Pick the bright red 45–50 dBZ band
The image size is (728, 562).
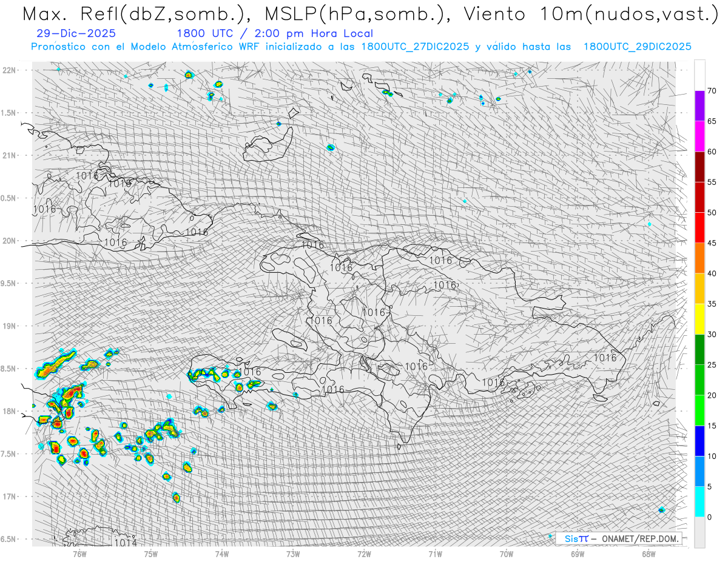click(699, 228)
